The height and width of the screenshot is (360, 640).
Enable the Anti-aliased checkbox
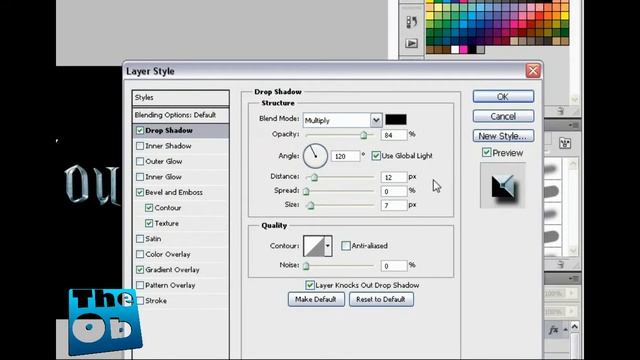pyautogui.click(x=346, y=246)
